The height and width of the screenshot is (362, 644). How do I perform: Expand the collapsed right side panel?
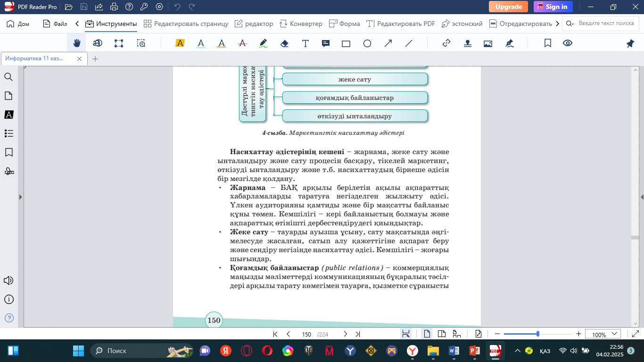tap(642, 197)
